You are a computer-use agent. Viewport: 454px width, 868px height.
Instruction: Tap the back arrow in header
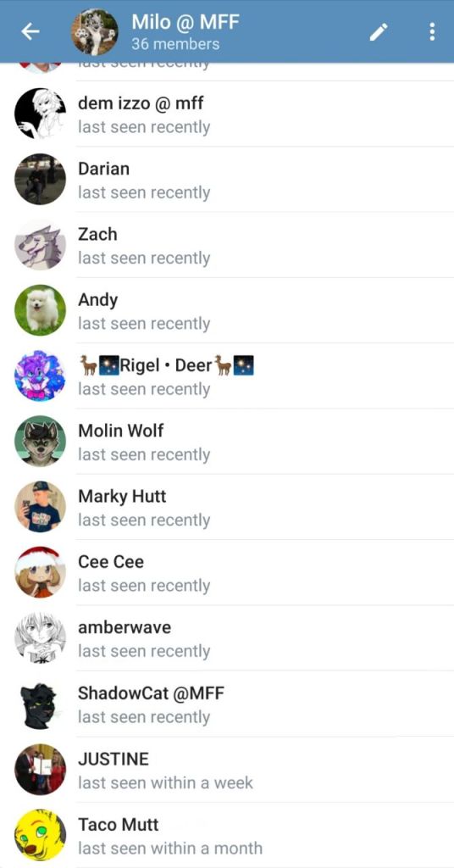point(30,32)
